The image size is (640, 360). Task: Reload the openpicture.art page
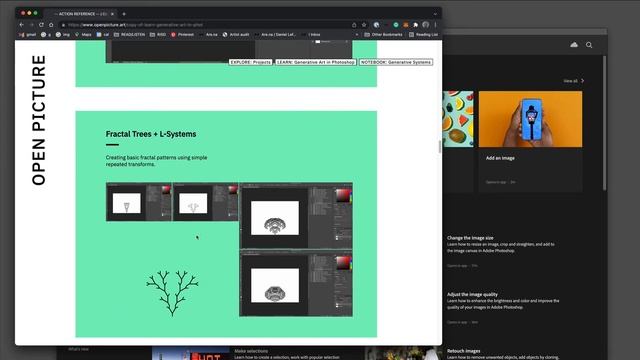[41, 25]
